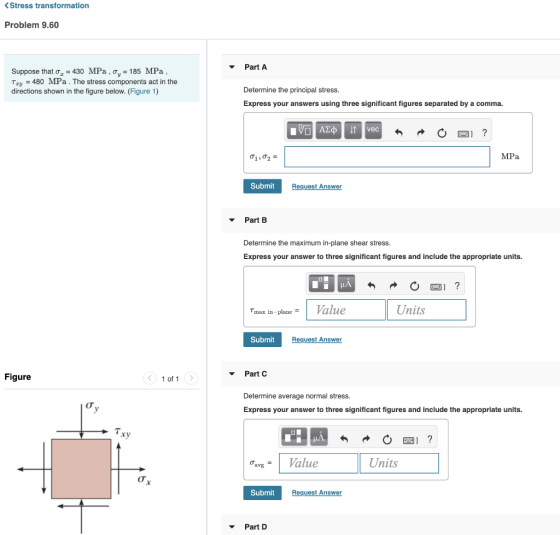This screenshot has width=560, height=535.
Task: Open keyboard shortcuts icon in Part C toolbar
Action: pos(410,440)
